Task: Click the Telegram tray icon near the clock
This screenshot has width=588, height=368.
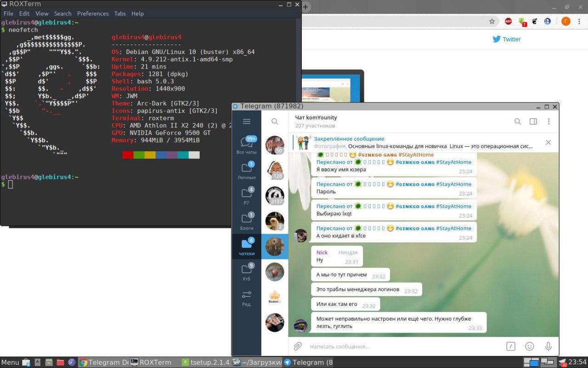Action: click(x=563, y=363)
